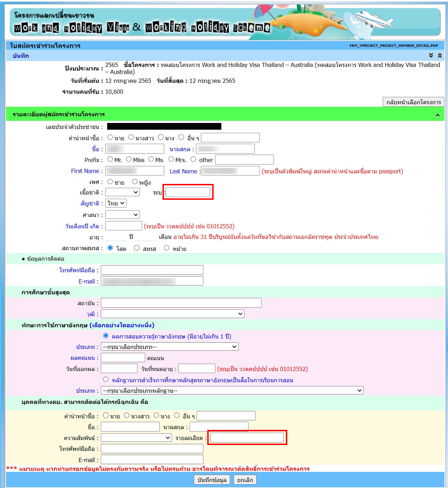Open the เชื้อชาติ dropdown
The height and width of the screenshot is (488, 448).
pos(123,192)
